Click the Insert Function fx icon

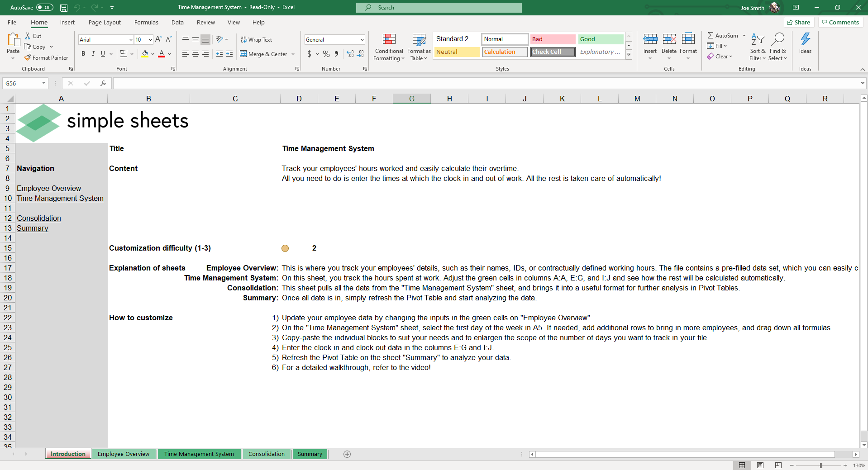click(103, 83)
